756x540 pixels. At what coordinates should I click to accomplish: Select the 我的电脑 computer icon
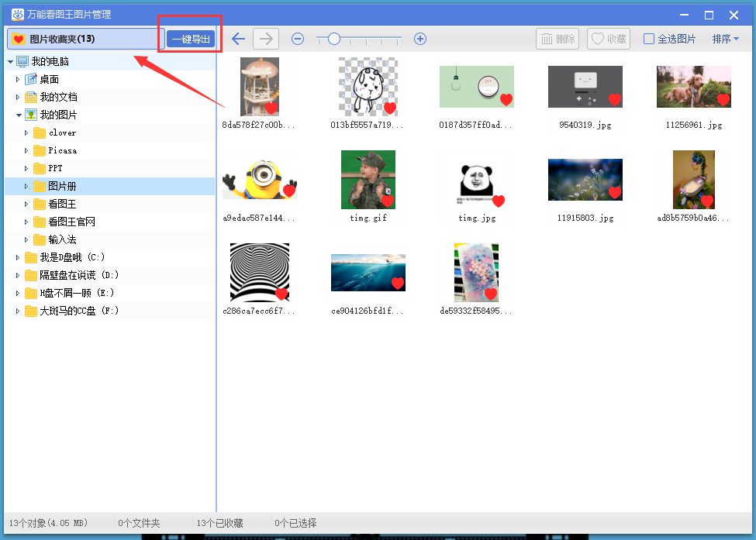coord(22,61)
